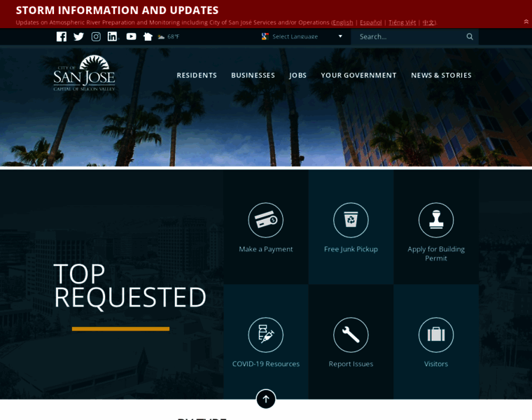Open the Twitter bird icon
Screen dimensions: 532x420
pyautogui.click(x=78, y=36)
